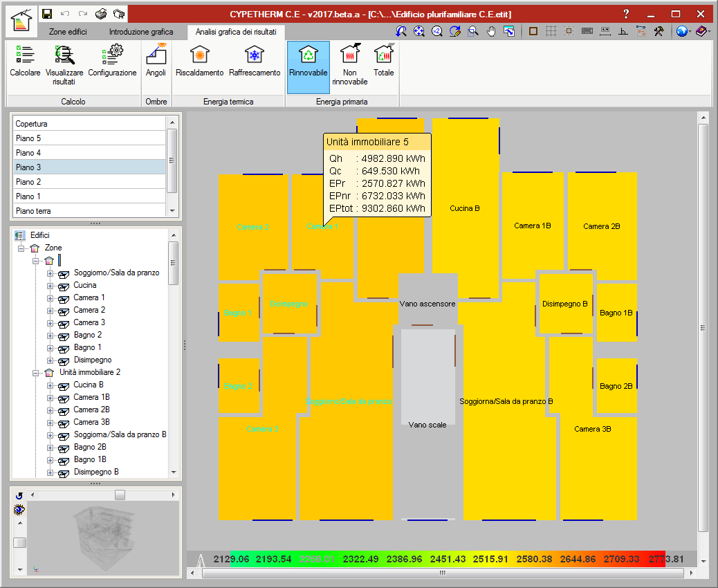This screenshot has width=718, height=588.
Task: Select the zoom window tool
Action: pos(473,31)
